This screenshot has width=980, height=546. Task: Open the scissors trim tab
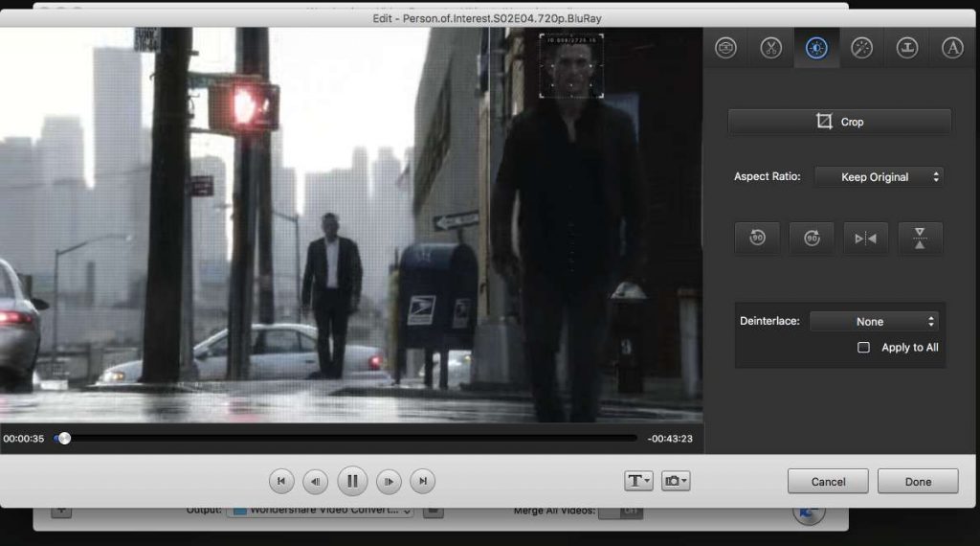(770, 48)
